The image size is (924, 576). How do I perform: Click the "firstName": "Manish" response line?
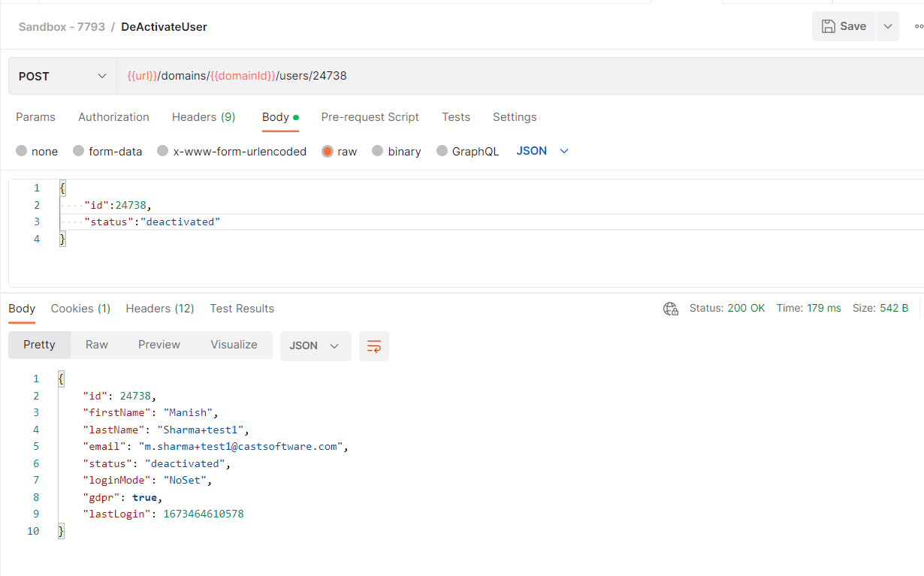pyautogui.click(x=150, y=412)
